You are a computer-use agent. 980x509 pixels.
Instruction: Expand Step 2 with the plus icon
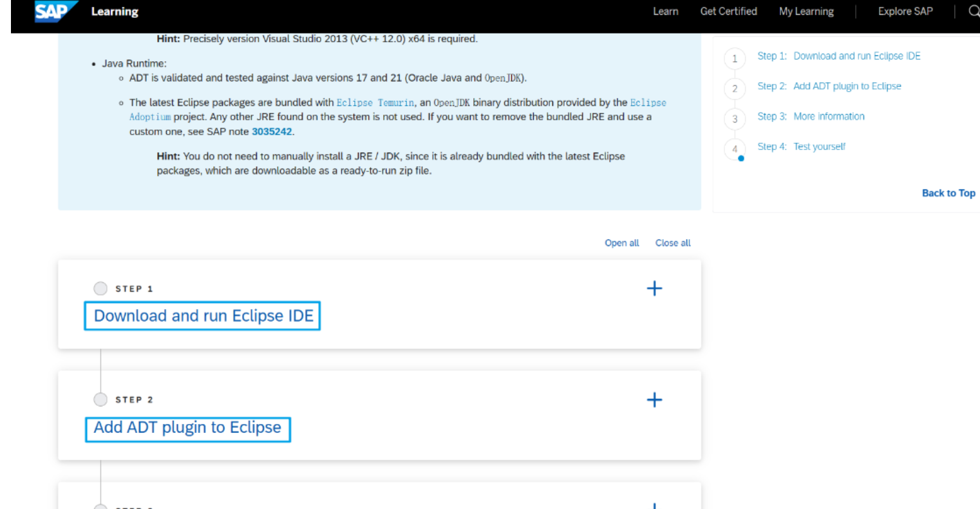coord(654,399)
